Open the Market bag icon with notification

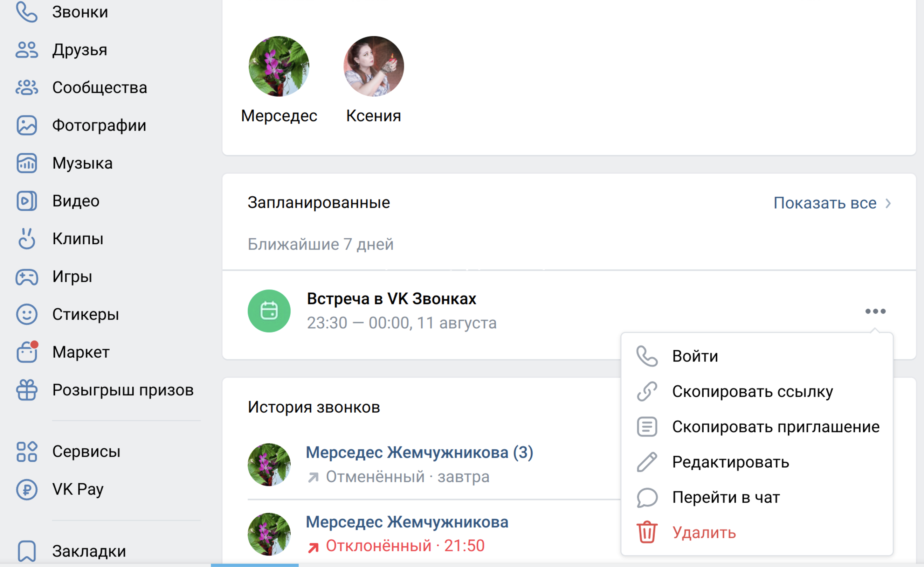pyautogui.click(x=27, y=352)
